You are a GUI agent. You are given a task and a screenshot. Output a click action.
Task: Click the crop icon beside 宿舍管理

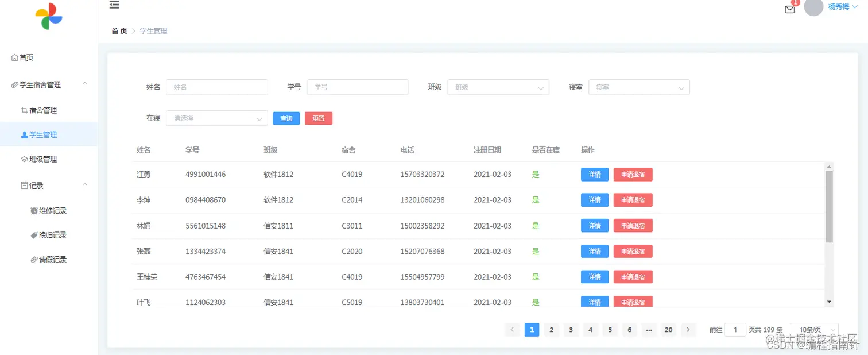[x=24, y=110]
